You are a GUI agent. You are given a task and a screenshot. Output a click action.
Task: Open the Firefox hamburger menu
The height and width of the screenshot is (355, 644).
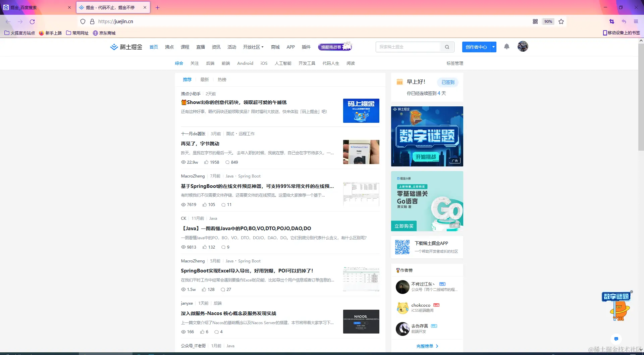[x=636, y=21]
